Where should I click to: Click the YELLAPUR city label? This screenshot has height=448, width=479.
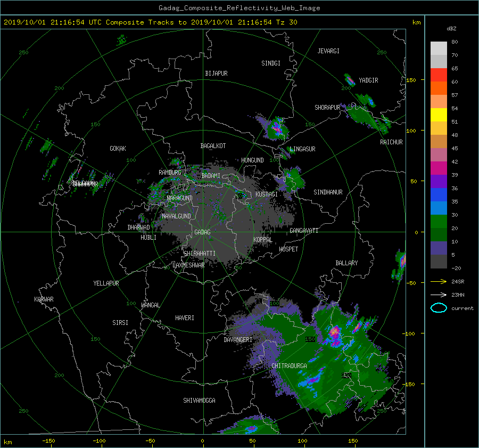(x=106, y=283)
